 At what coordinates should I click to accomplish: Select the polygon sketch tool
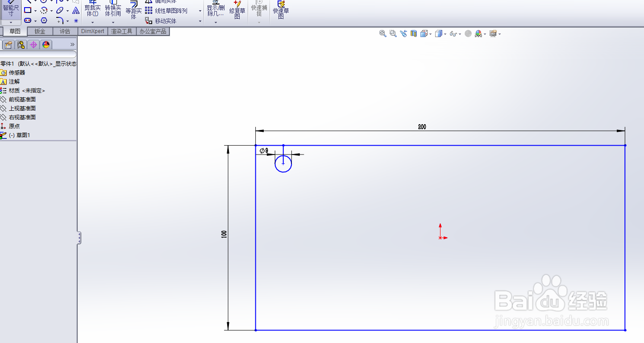click(x=44, y=21)
